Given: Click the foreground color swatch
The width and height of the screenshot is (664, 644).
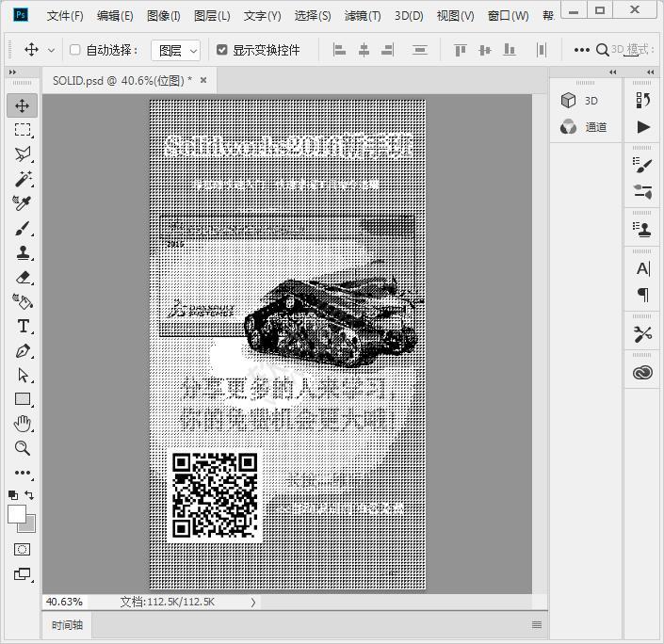Looking at the screenshot, I should pos(17,513).
